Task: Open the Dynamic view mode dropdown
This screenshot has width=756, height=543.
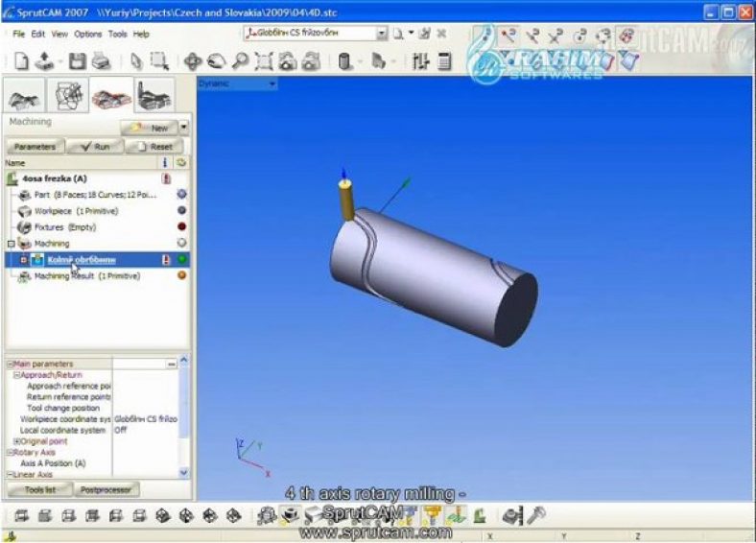Action: [237, 83]
